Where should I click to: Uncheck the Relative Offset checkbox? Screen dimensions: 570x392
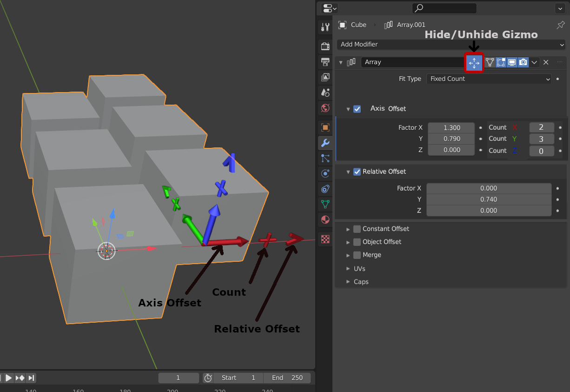tap(357, 172)
